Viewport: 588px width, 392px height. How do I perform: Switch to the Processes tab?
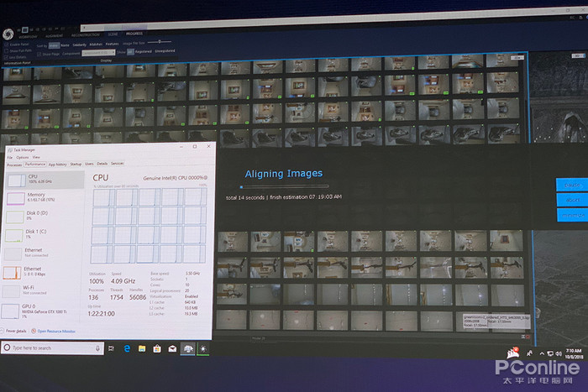14,164
